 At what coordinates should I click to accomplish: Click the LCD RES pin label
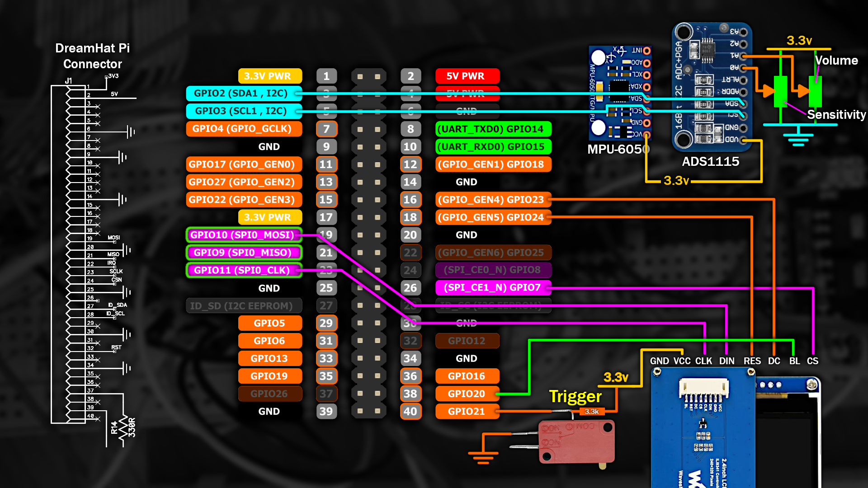click(x=752, y=361)
